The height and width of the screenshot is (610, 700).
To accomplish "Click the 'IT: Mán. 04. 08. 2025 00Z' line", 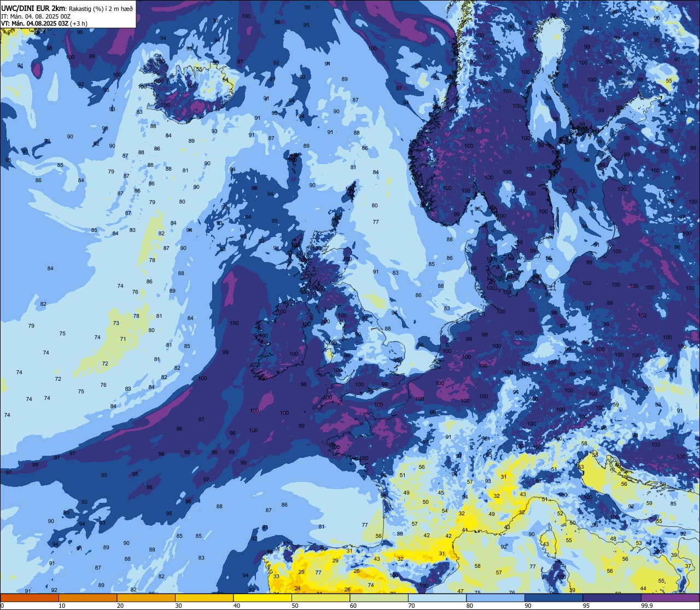I will tap(36, 16).
